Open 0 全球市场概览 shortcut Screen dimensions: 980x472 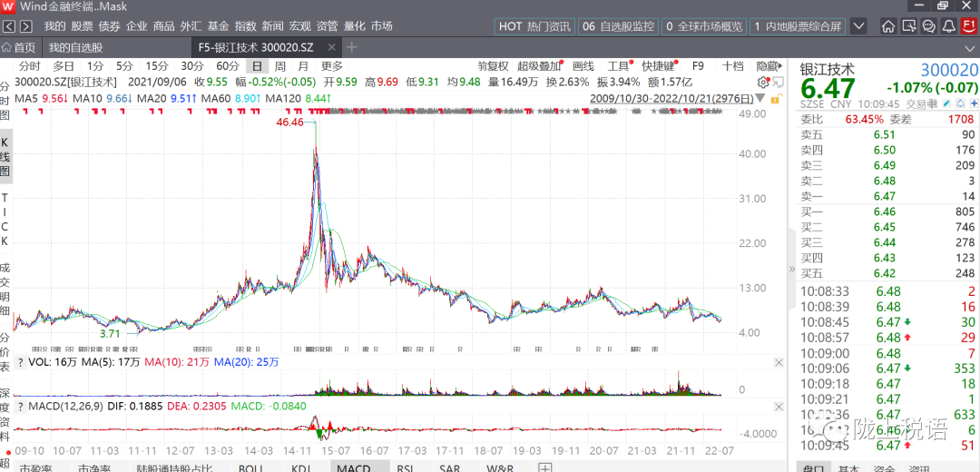point(704,26)
